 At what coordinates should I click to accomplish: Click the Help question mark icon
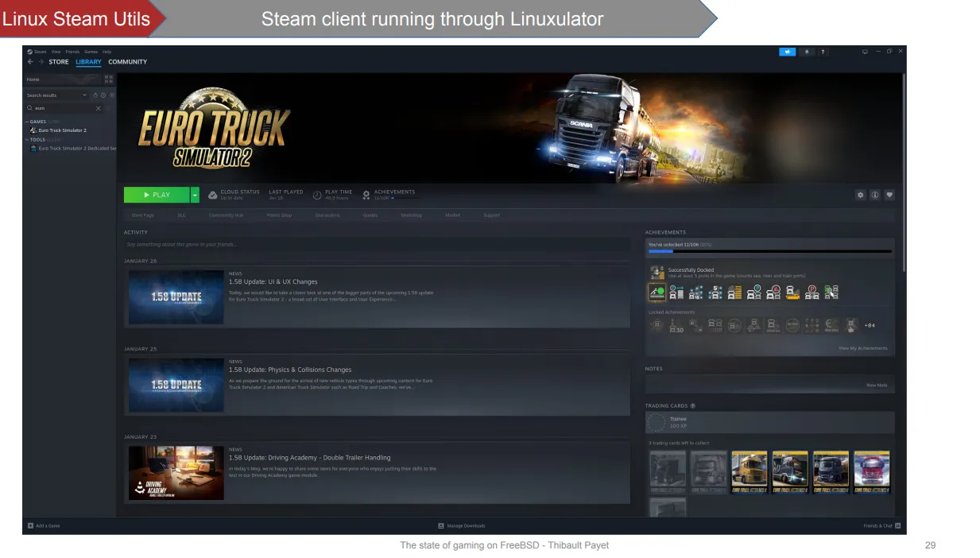point(823,51)
